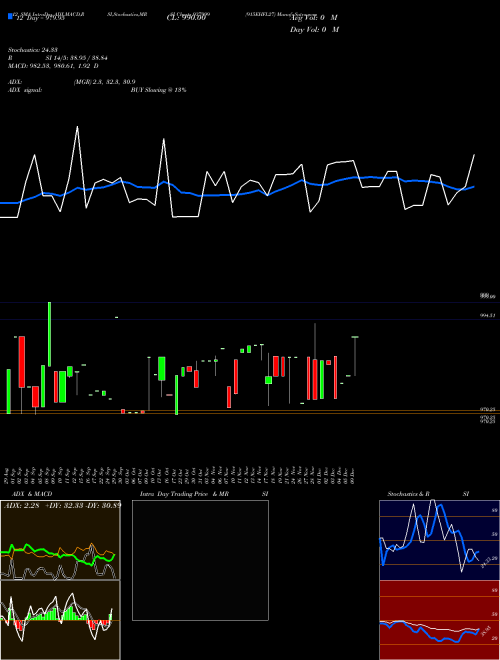The width and height of the screenshot is (500, 660).
Task: Click the "Stochastics & R" panel title
Action: pyautogui.click(x=408, y=494)
